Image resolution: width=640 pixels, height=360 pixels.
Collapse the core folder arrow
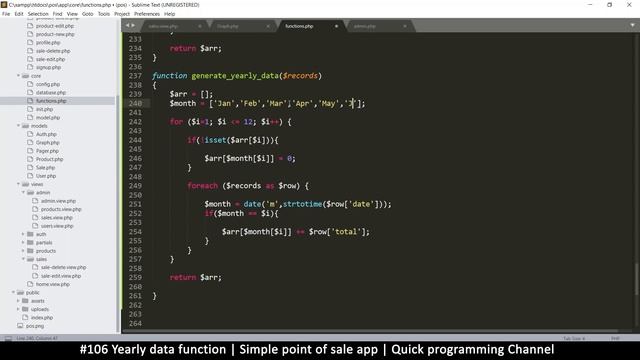18,76
